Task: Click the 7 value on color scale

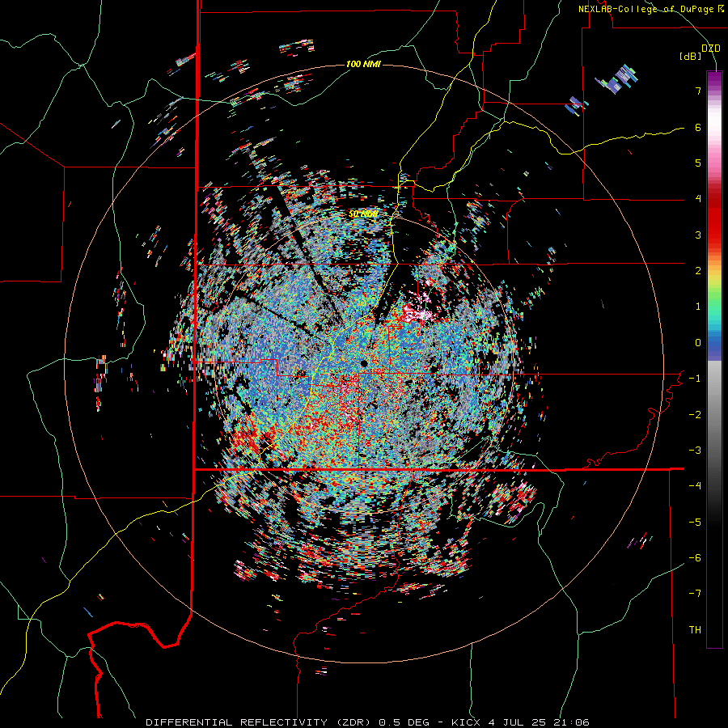Action: 698,91
